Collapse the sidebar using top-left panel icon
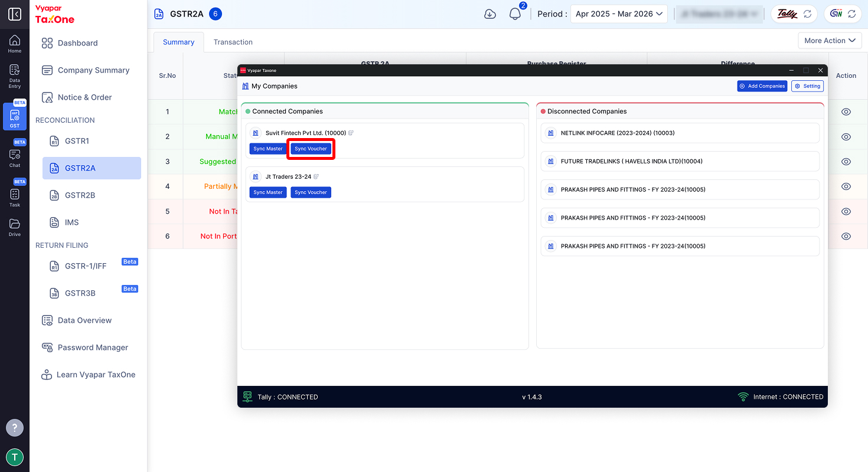This screenshot has height=472, width=868. (x=15, y=14)
